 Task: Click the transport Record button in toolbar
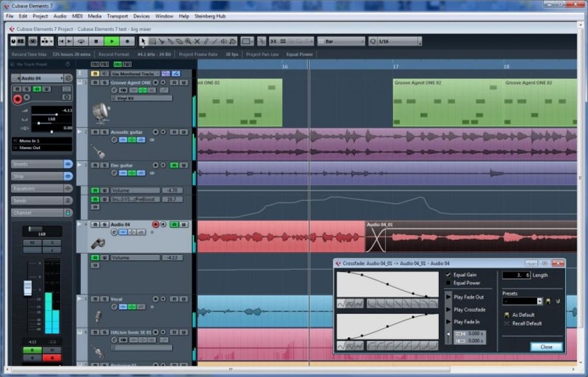[127, 41]
